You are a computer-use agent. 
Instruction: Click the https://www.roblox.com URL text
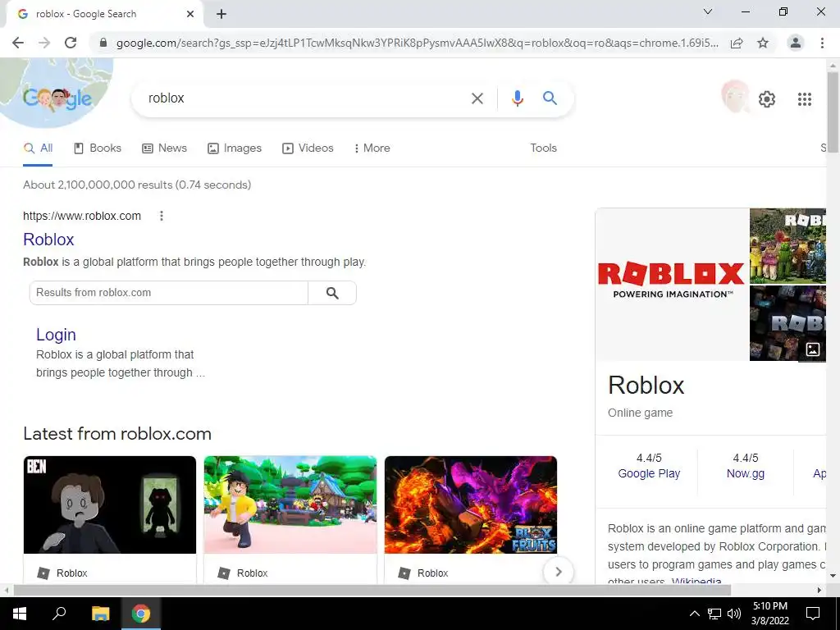pos(82,216)
